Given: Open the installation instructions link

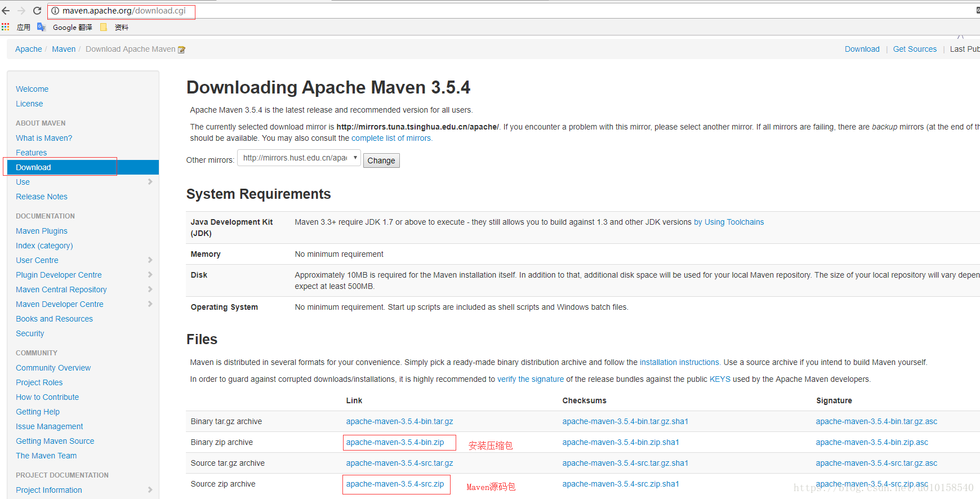Looking at the screenshot, I should (680, 362).
